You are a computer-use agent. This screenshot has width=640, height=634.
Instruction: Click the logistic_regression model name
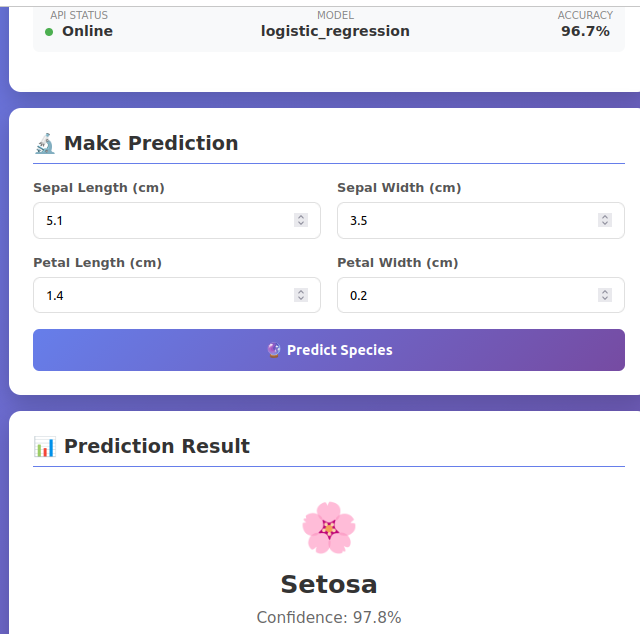335,31
